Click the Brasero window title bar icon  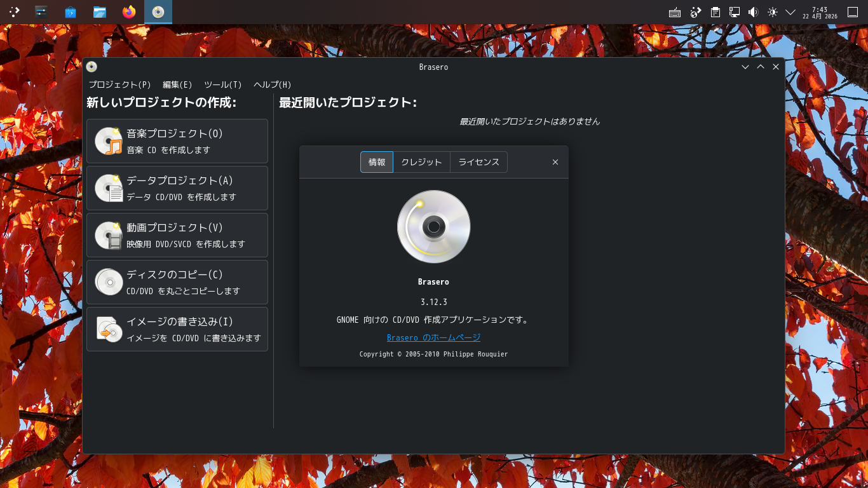(92, 67)
